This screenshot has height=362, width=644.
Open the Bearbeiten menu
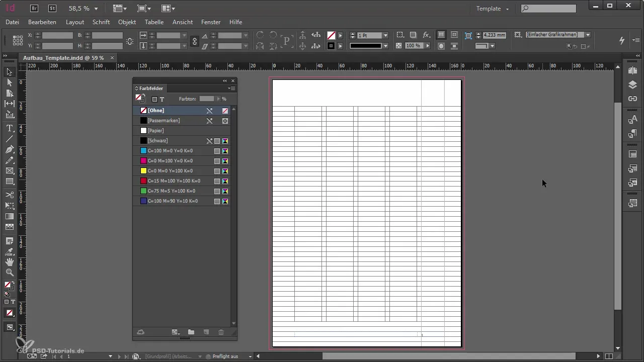[x=42, y=22]
